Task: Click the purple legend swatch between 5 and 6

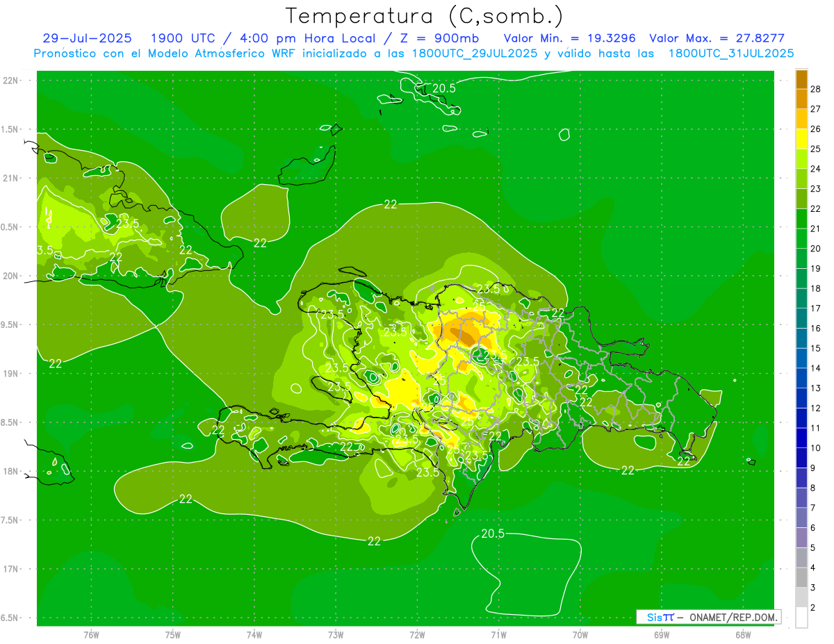Action: 801,538
